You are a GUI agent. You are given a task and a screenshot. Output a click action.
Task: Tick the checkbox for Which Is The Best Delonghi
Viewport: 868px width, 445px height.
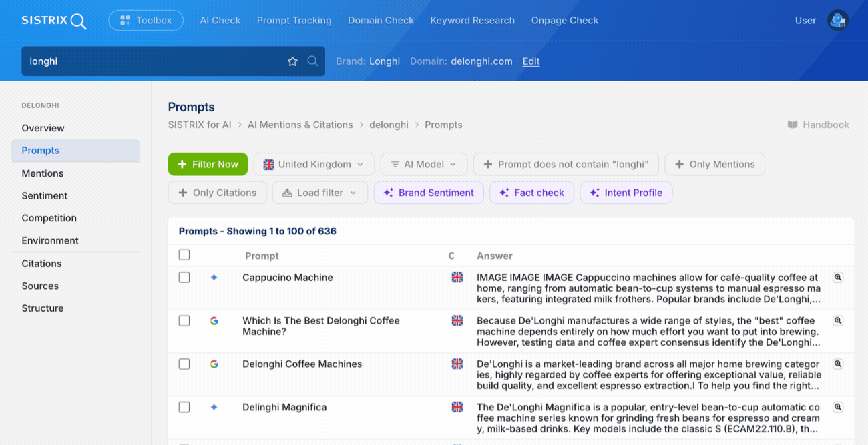click(x=184, y=320)
